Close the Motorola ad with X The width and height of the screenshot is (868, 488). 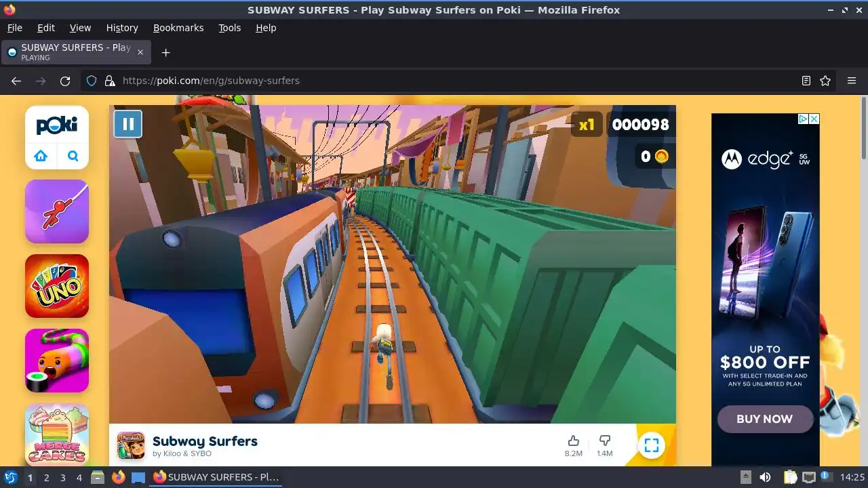[x=814, y=119]
